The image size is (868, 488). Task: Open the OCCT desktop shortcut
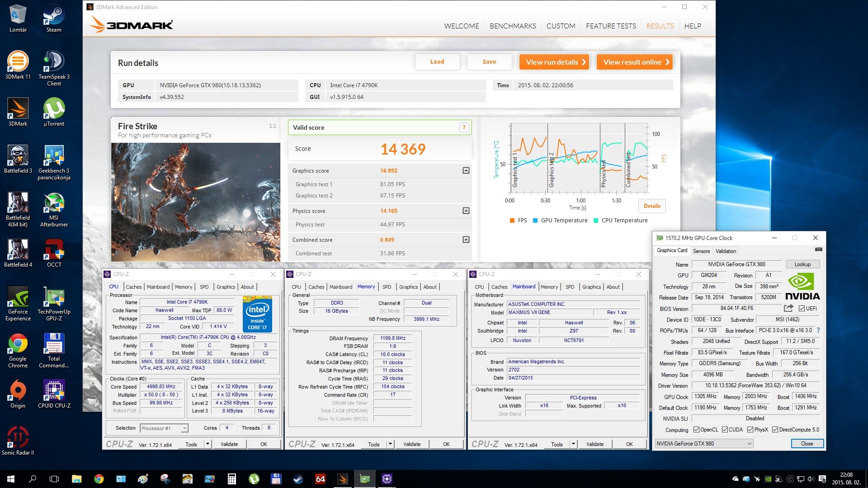(x=54, y=253)
